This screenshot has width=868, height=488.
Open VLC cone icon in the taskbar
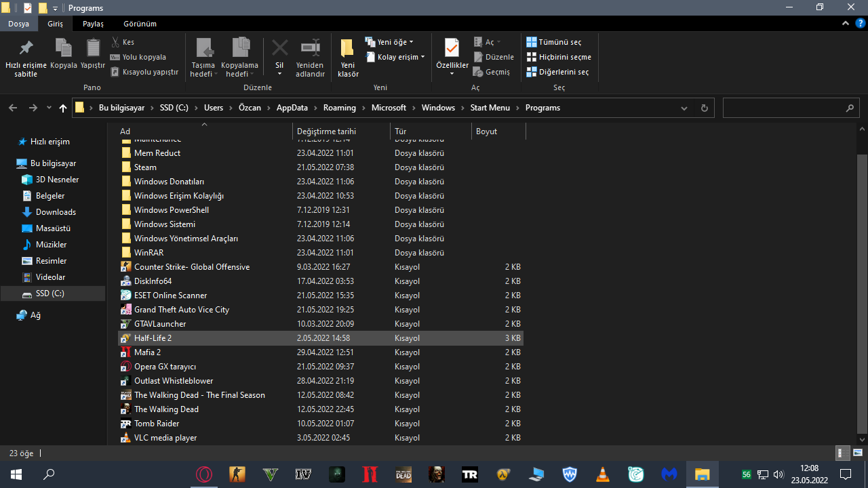point(601,474)
